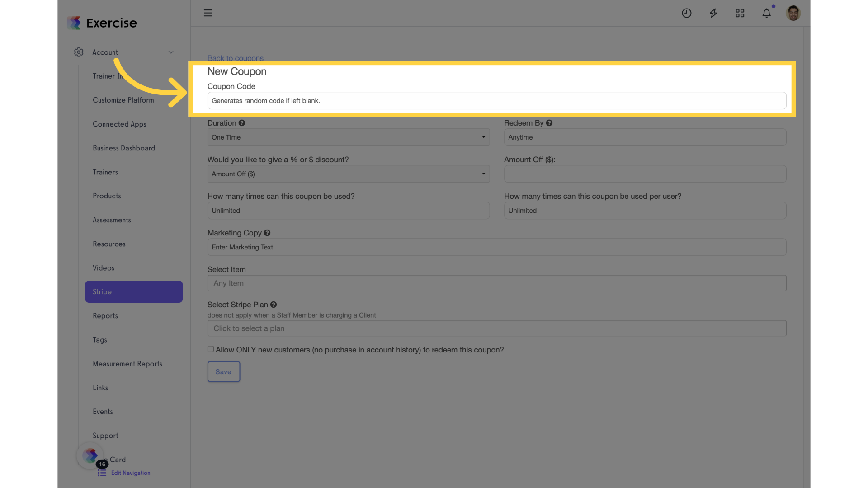Click the Save button

(x=224, y=371)
